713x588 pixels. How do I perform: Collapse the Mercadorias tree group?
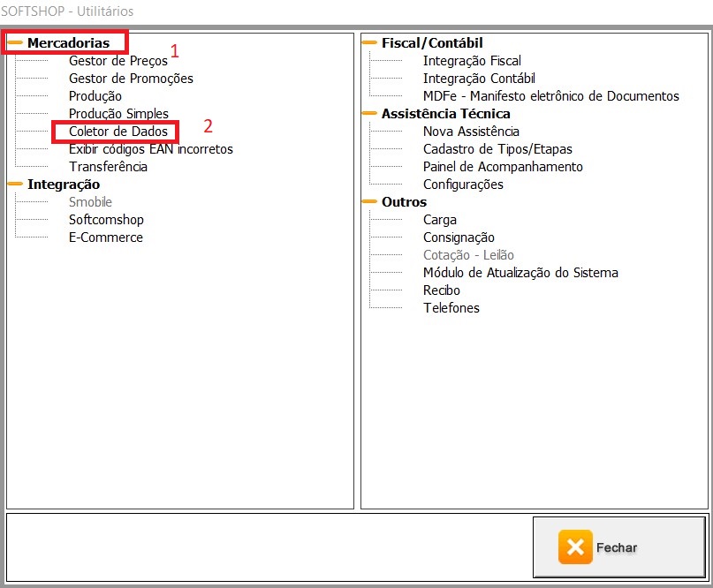(x=16, y=42)
